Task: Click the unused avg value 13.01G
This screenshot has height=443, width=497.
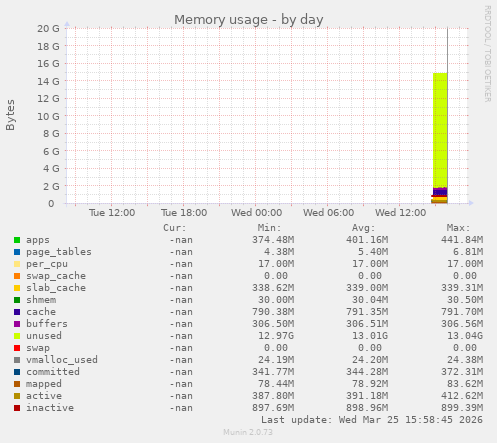Action: [370, 336]
